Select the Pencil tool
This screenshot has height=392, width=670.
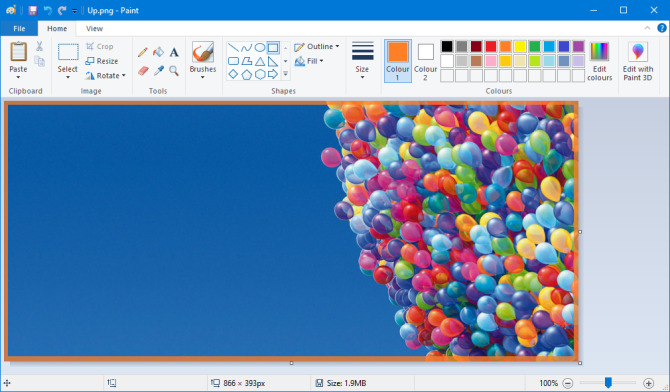[143, 52]
